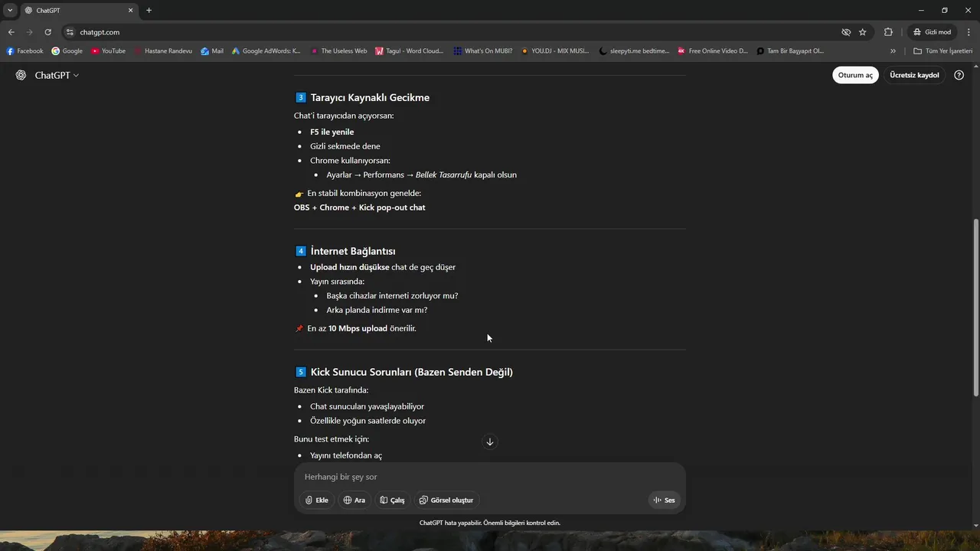The image size is (980, 551).
Task: Bookmark this page with star icon
Action: point(863,32)
